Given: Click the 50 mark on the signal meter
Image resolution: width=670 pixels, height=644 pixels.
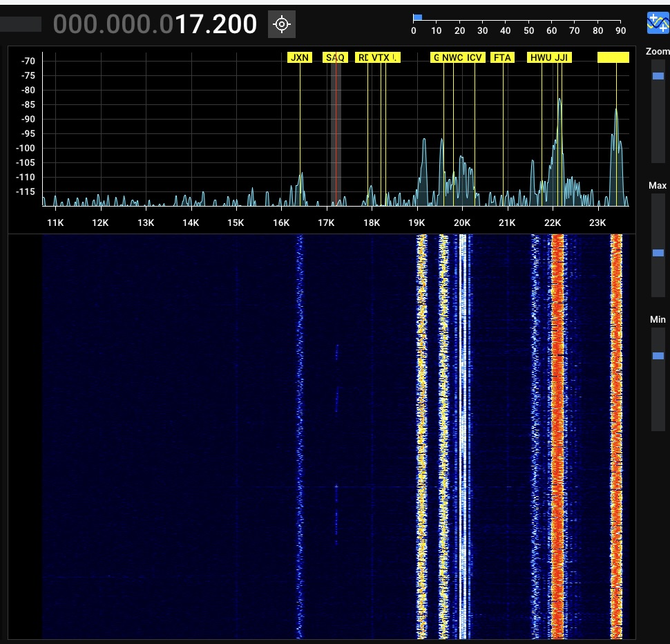Looking at the screenshot, I should tap(528, 31).
